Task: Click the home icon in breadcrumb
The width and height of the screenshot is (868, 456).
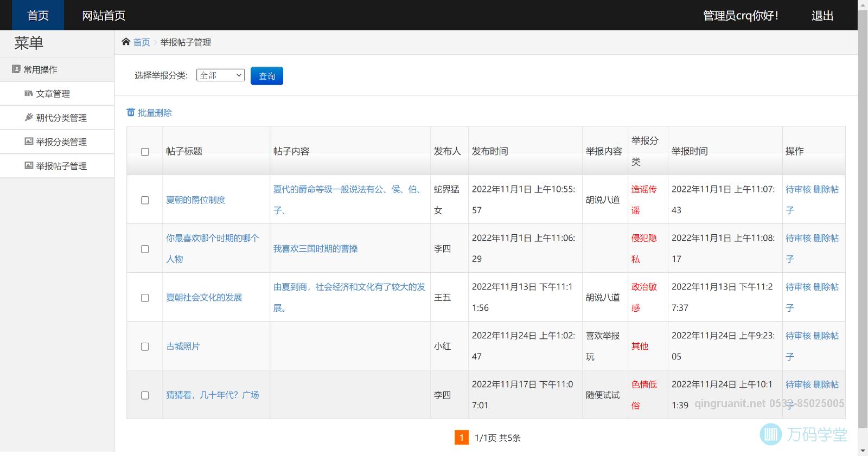Action: click(x=126, y=42)
